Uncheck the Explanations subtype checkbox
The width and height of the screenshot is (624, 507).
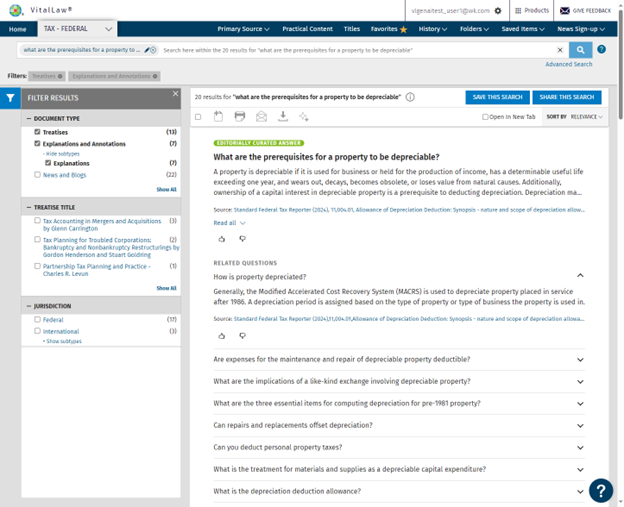tap(48, 163)
